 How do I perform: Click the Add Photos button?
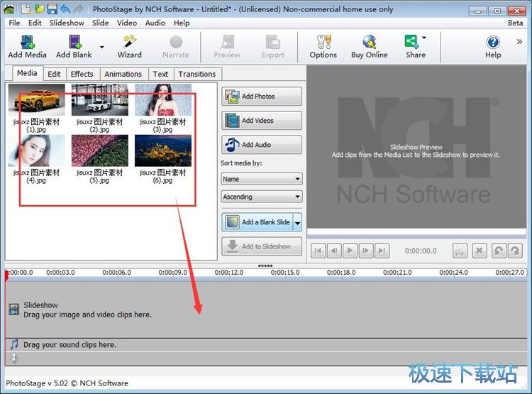pyautogui.click(x=262, y=97)
